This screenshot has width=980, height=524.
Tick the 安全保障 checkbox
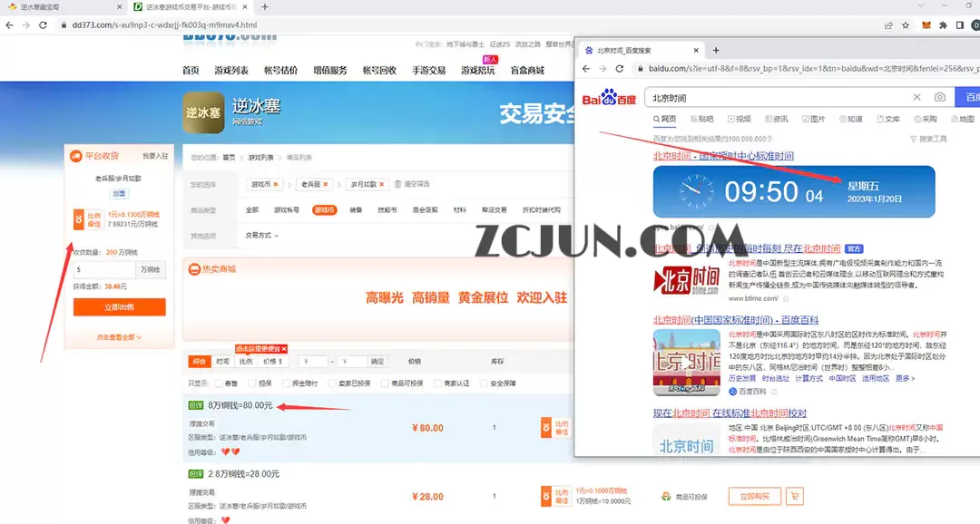[x=485, y=383]
